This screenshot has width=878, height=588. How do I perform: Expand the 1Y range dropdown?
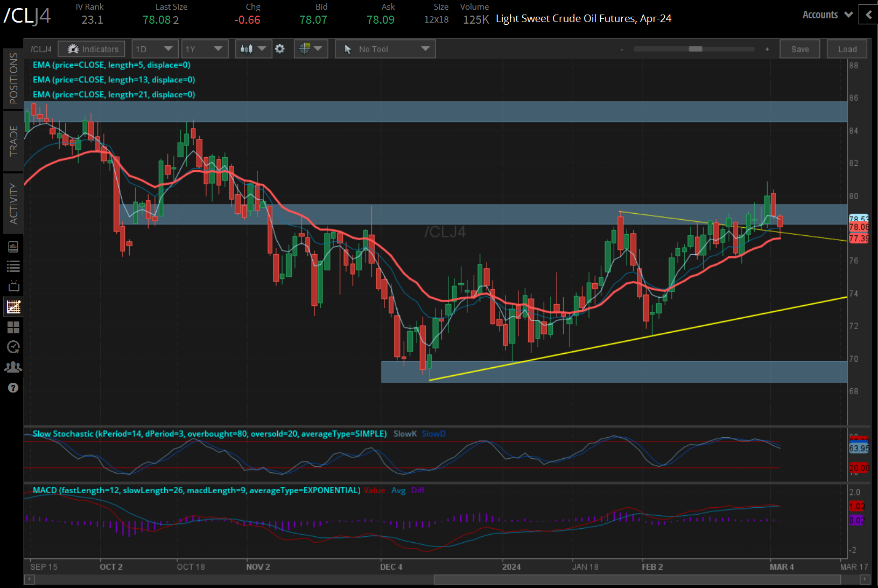tap(204, 49)
